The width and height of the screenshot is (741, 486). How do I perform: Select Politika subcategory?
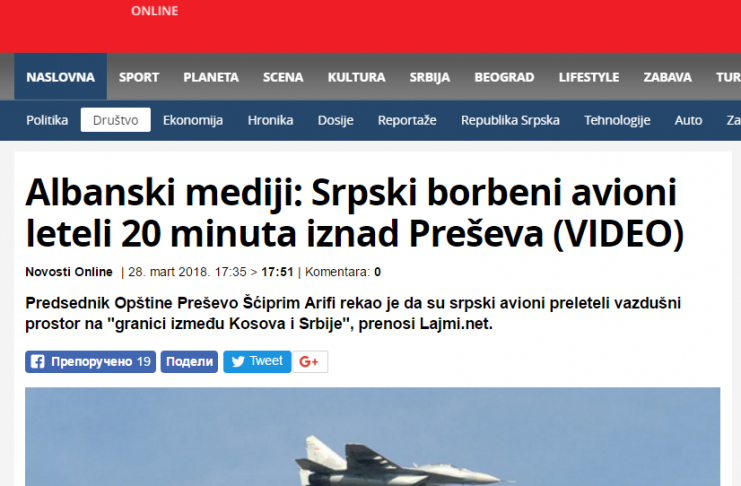[x=47, y=120]
